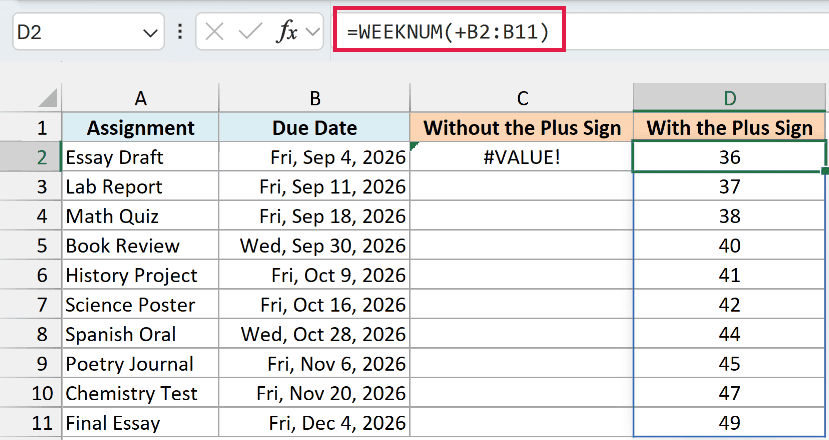Click the Fri, Dec 4, 2026 date cell
The height and width of the screenshot is (440, 829).
315,423
